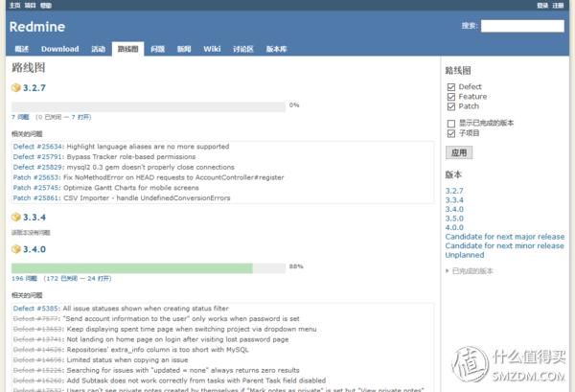575x392 pixels.
Task: Click the struck-through Defect #14626 link
Action: (38, 350)
